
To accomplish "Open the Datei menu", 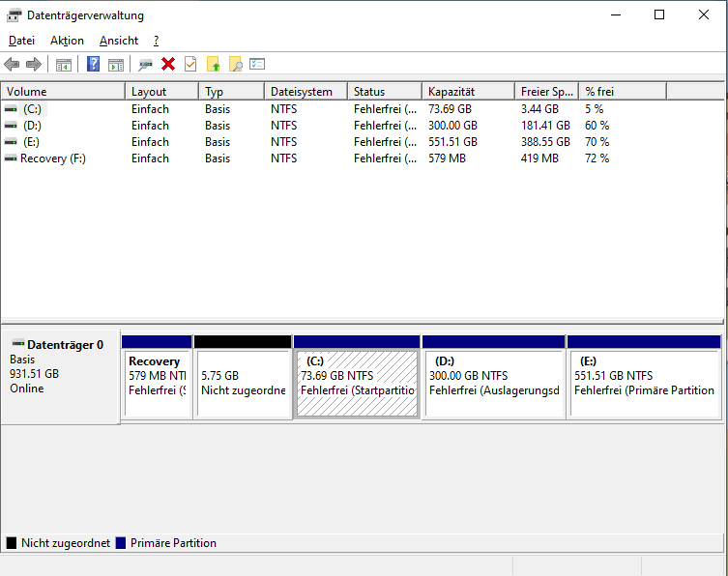I will (21, 41).
